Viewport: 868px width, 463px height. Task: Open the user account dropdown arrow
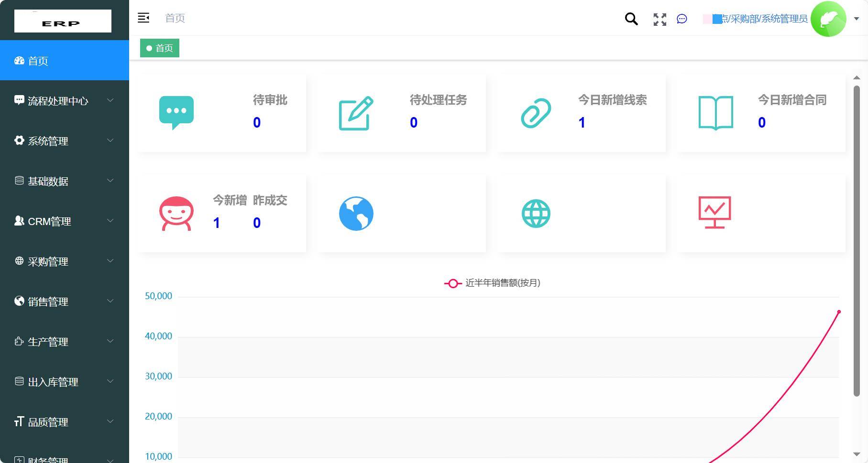857,19
